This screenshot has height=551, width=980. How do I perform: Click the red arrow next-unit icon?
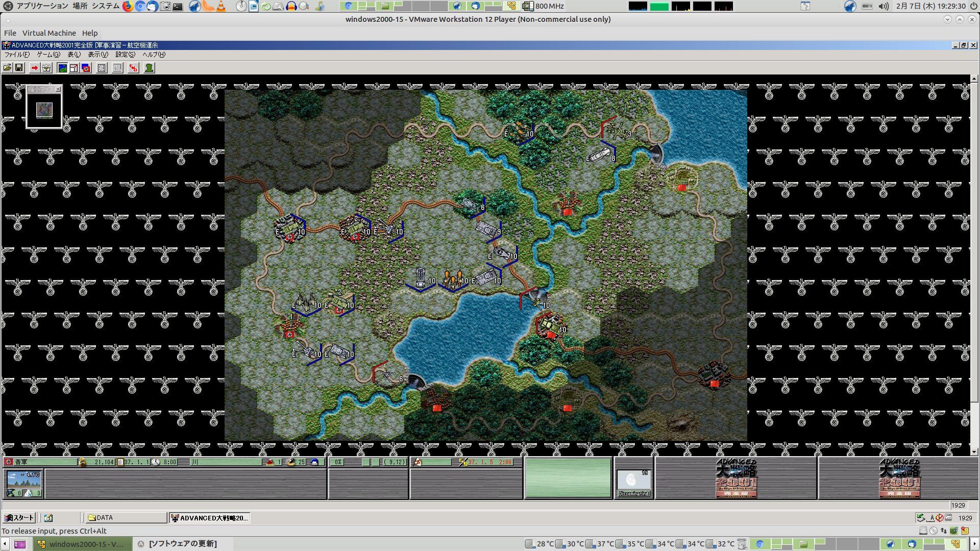(34, 68)
